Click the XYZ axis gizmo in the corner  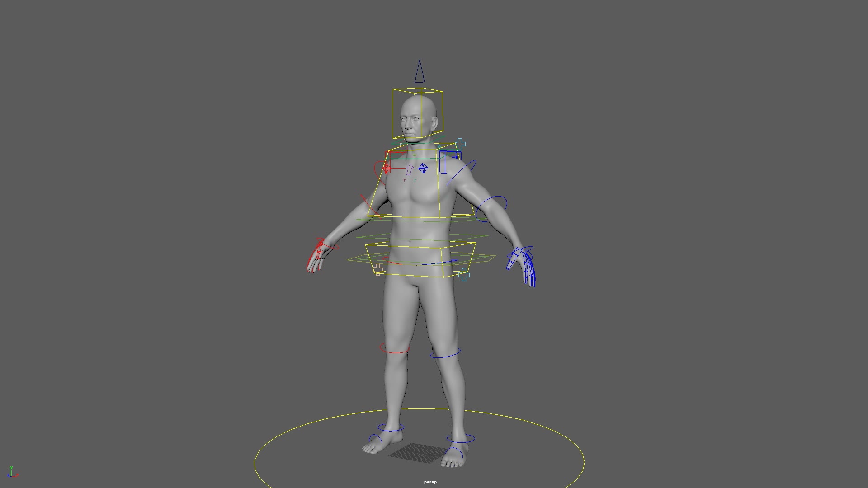pos(13,472)
